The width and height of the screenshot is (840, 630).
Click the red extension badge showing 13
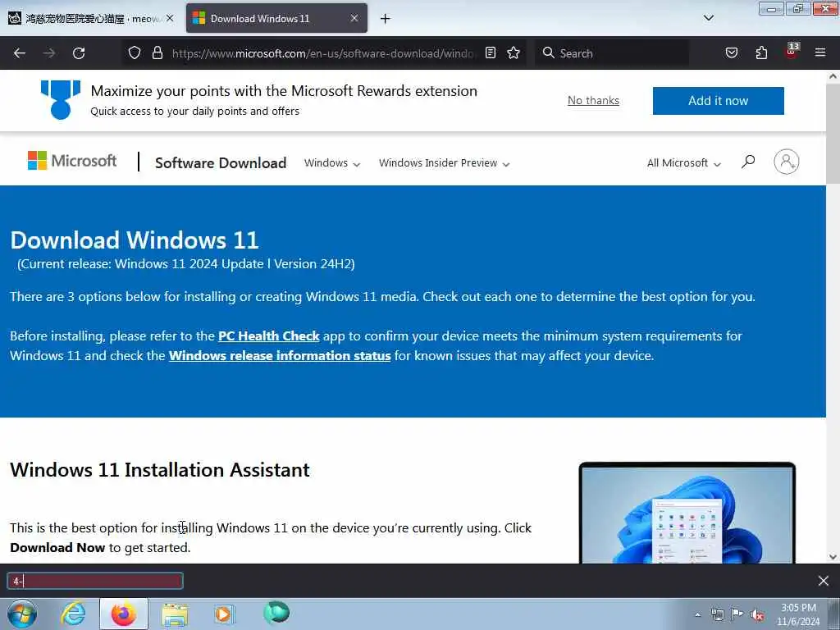click(x=792, y=51)
